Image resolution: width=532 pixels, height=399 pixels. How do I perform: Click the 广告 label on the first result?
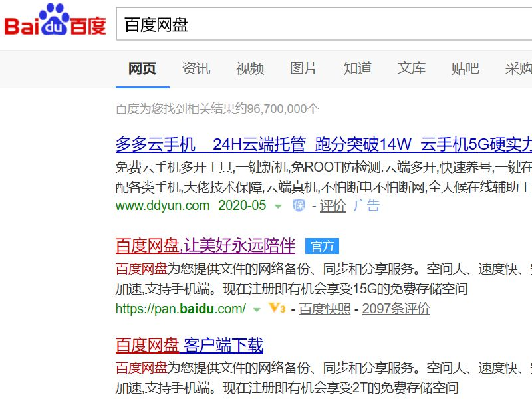pyautogui.click(x=367, y=205)
